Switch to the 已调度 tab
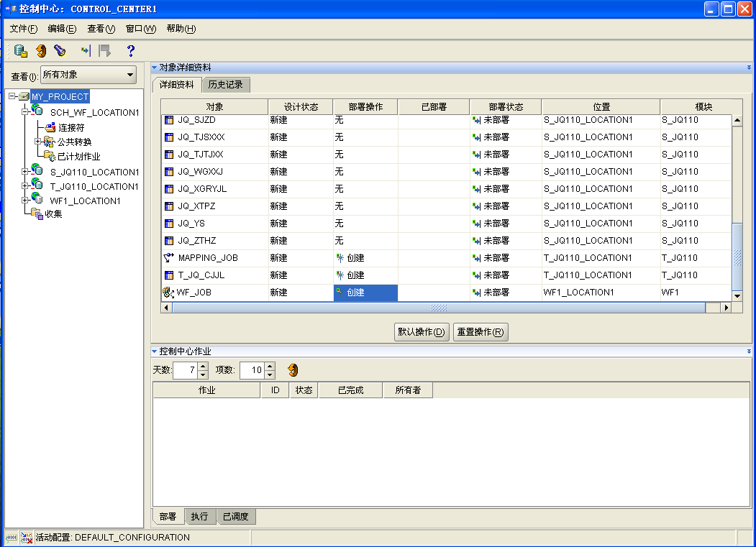 (x=236, y=517)
